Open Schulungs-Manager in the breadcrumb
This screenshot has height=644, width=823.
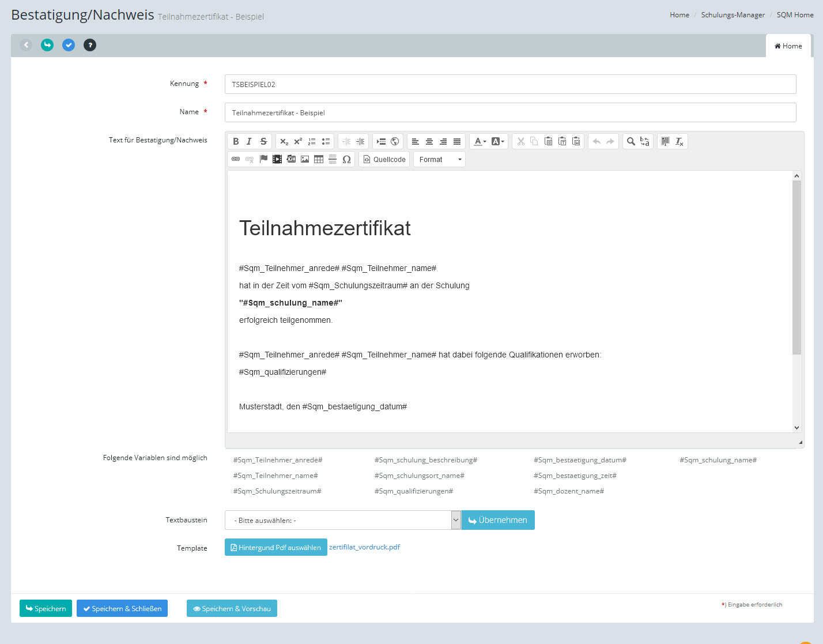tap(733, 15)
